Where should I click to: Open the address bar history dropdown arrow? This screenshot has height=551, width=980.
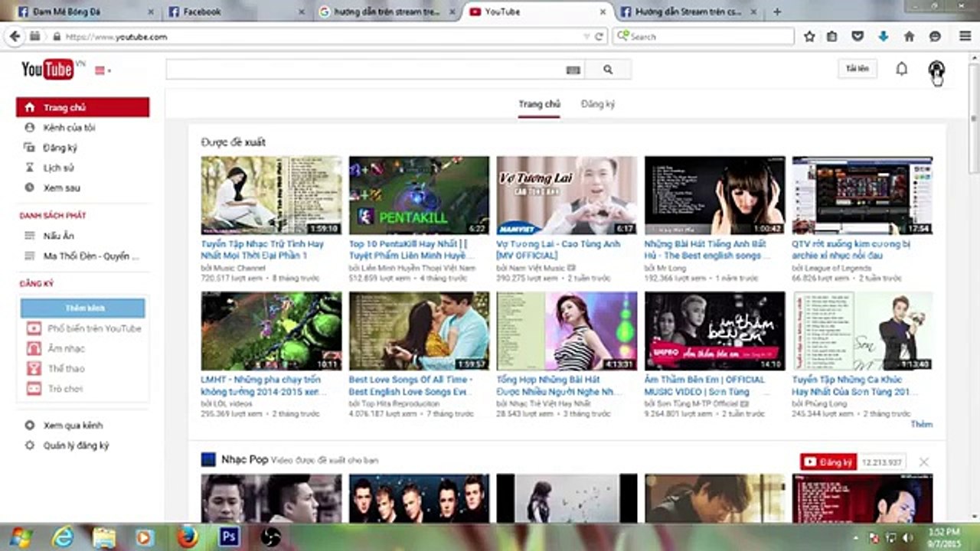click(x=586, y=36)
